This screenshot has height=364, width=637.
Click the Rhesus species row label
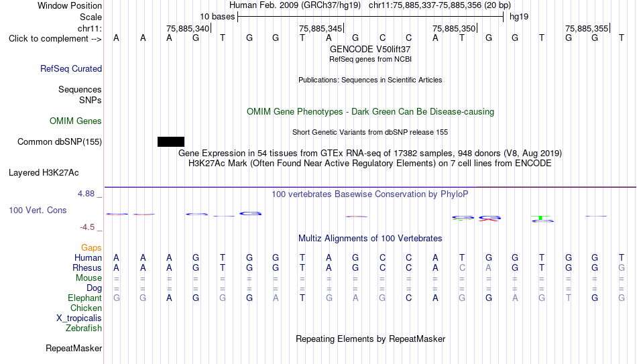(87, 268)
